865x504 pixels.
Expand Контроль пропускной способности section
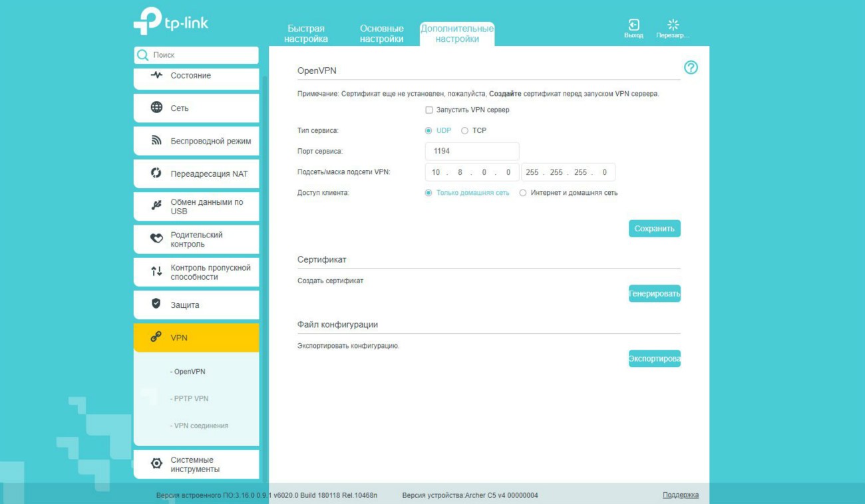196,272
